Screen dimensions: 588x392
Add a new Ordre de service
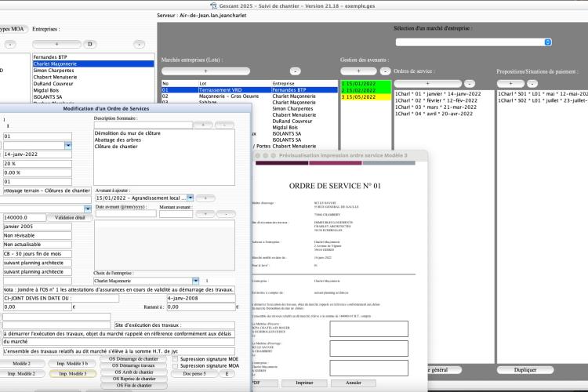coord(427,84)
